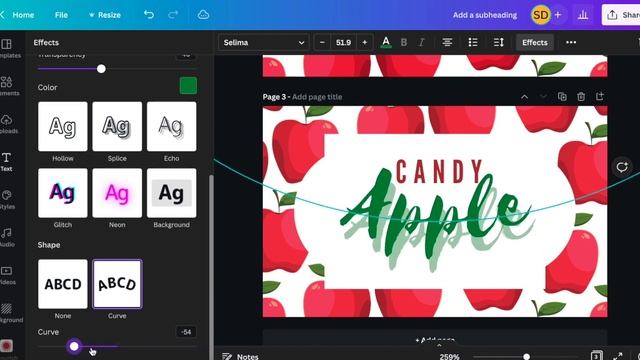
Task: Select the Splice text effect
Action: point(117,127)
